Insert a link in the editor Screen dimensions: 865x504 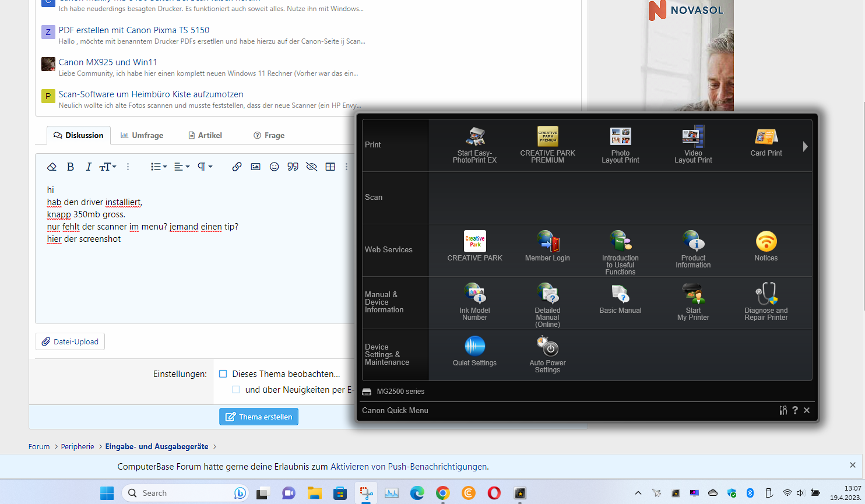(237, 167)
